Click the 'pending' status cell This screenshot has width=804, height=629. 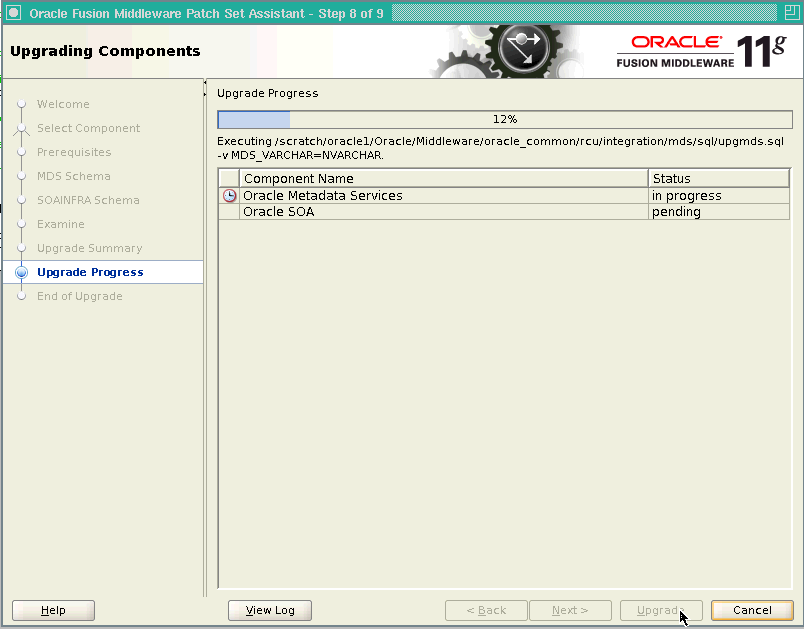pos(718,212)
